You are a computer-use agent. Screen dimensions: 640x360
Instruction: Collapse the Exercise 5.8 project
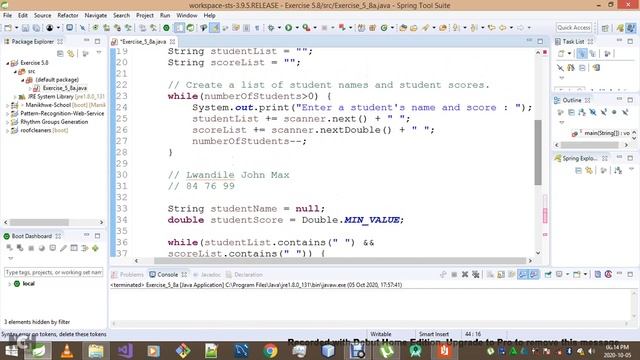tap(7, 63)
